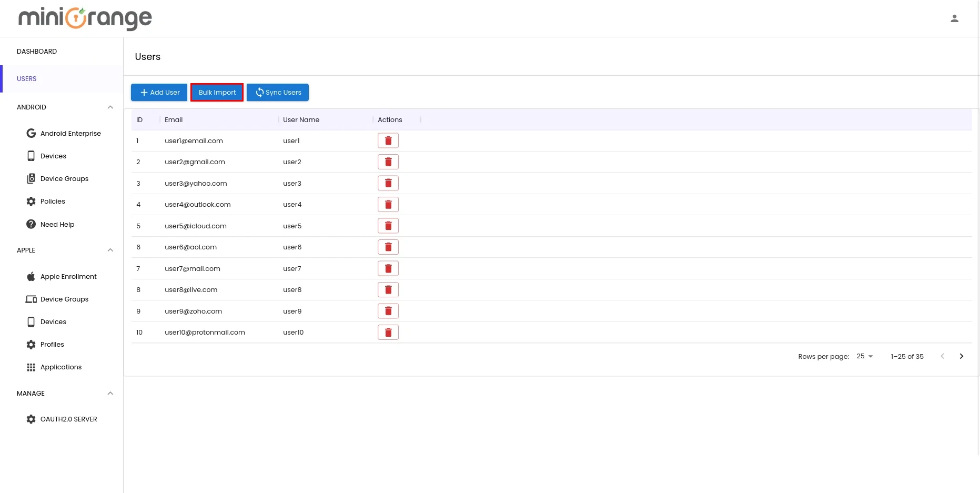Select the USERS menu item
This screenshot has width=980, height=493.
point(26,78)
